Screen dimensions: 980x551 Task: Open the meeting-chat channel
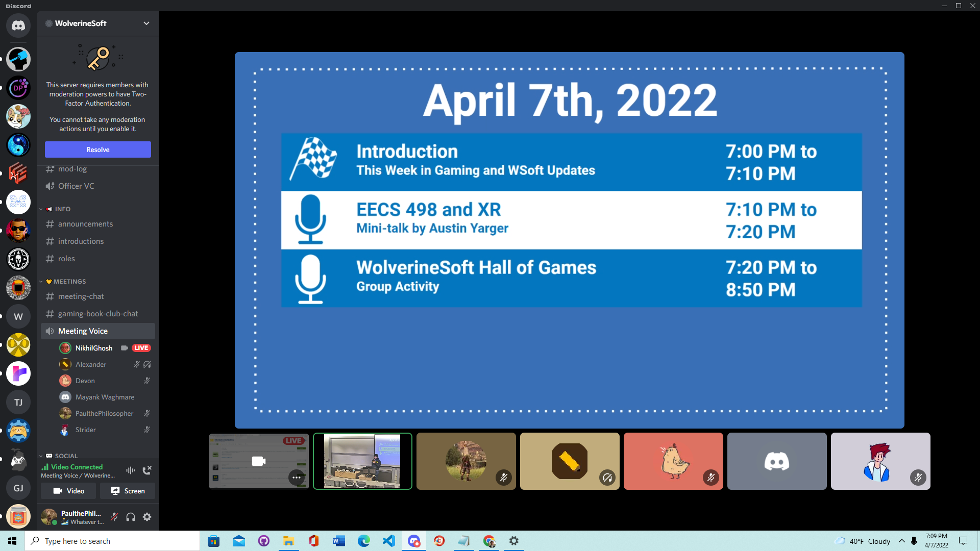(98, 296)
